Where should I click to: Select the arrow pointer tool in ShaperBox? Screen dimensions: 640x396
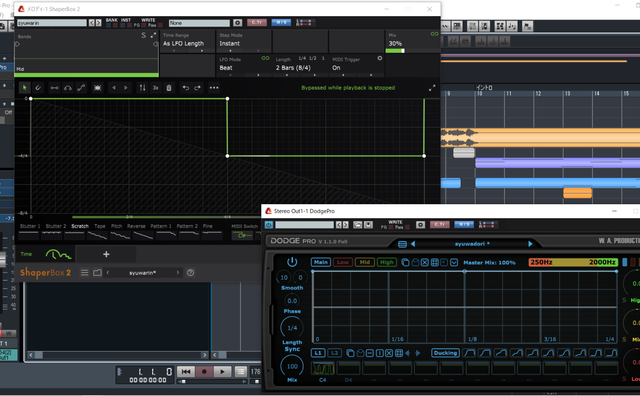tap(24, 88)
